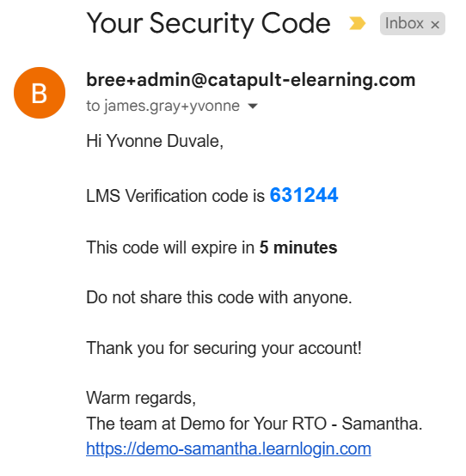This screenshot has width=466, height=476.
Task: Open the orange B sender avatar
Action: (40, 93)
